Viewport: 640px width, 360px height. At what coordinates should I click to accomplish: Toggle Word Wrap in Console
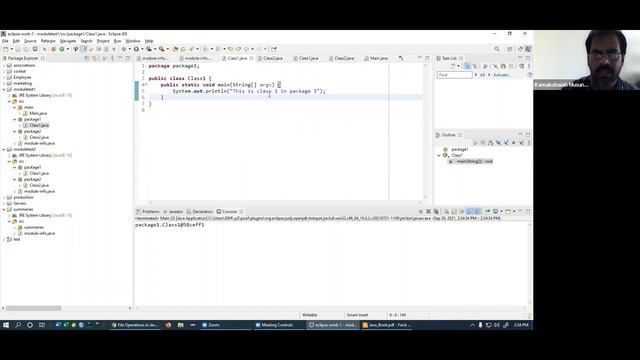(x=462, y=211)
